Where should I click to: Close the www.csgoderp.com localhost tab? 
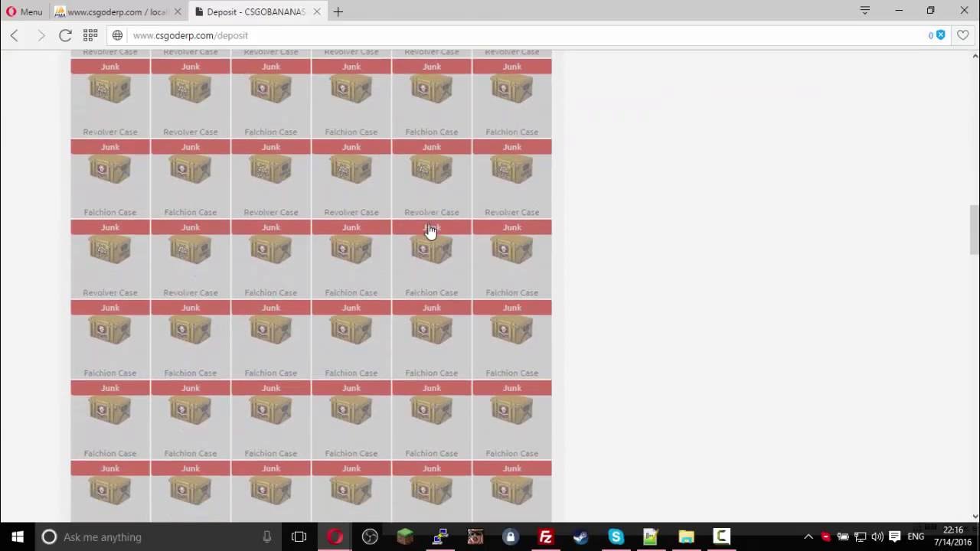[x=178, y=11]
